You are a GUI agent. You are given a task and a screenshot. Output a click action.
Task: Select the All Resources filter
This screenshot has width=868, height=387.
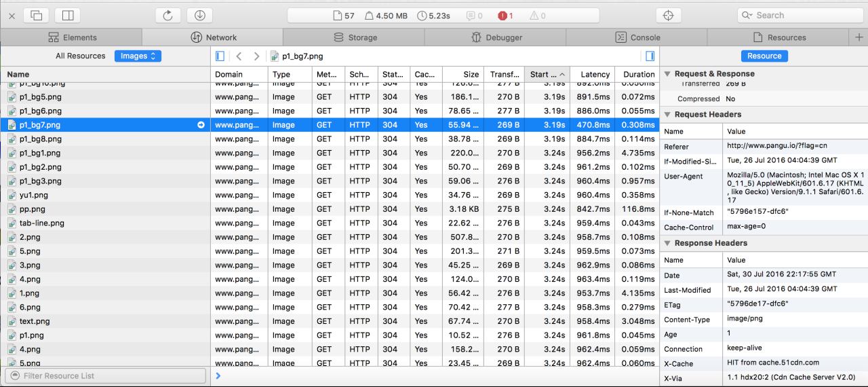coord(81,56)
